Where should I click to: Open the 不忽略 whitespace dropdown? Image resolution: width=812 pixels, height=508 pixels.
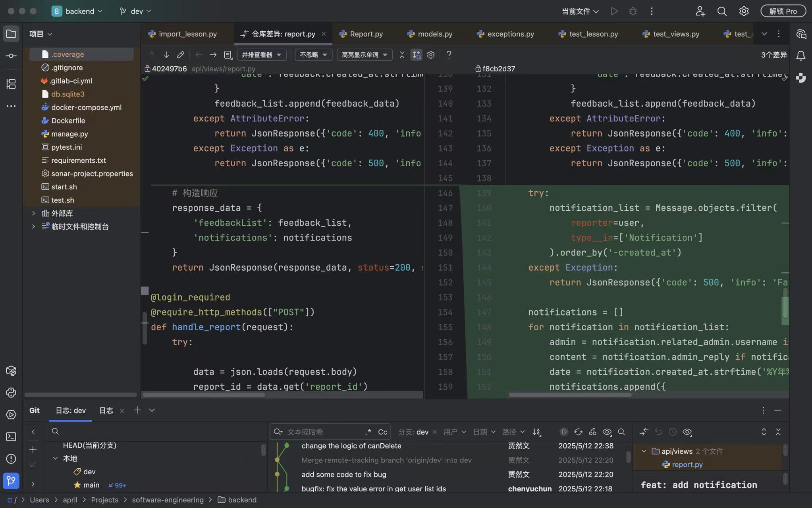313,55
